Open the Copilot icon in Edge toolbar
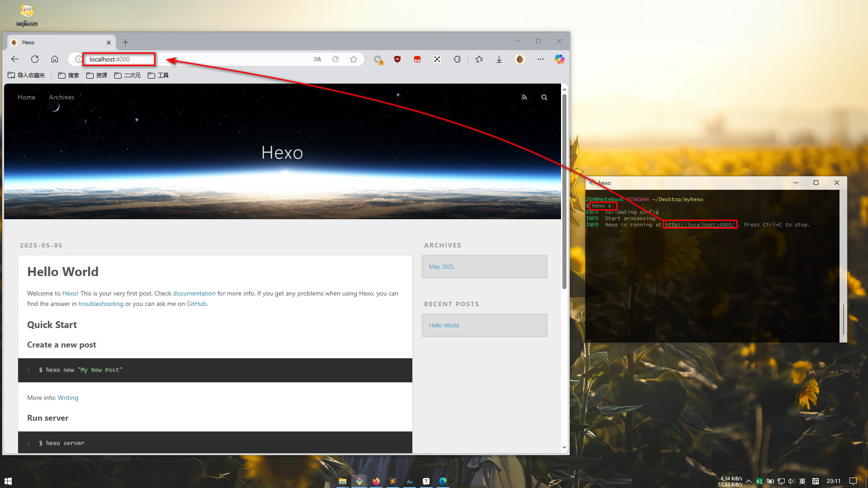This screenshot has width=868, height=488. 560,59
